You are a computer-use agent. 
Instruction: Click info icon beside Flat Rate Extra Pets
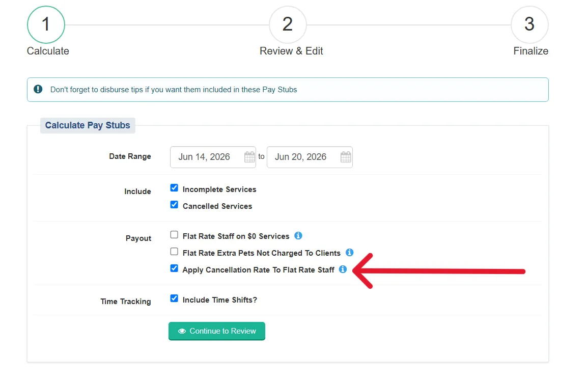click(350, 253)
